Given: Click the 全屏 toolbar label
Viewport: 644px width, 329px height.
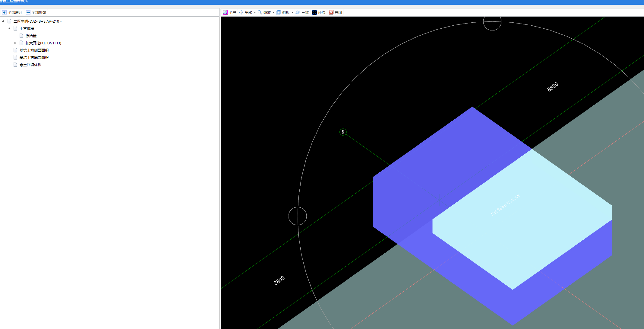Looking at the screenshot, I should point(232,13).
